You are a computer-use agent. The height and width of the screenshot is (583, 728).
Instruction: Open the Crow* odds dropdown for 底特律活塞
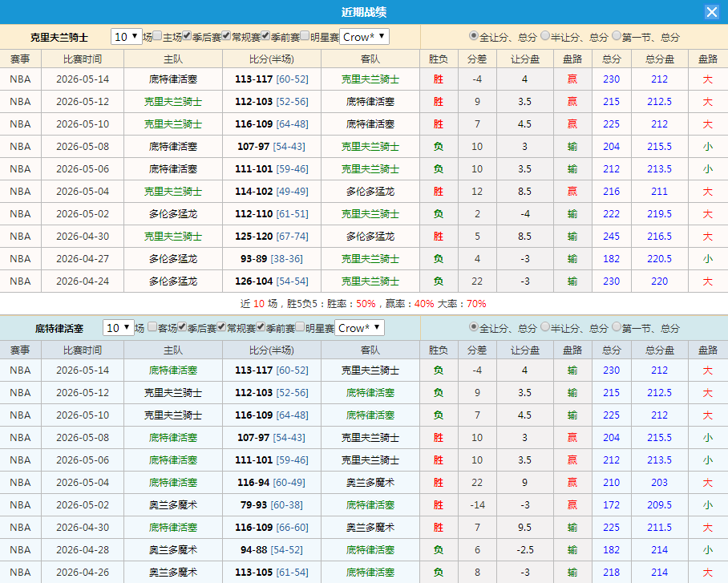360,328
